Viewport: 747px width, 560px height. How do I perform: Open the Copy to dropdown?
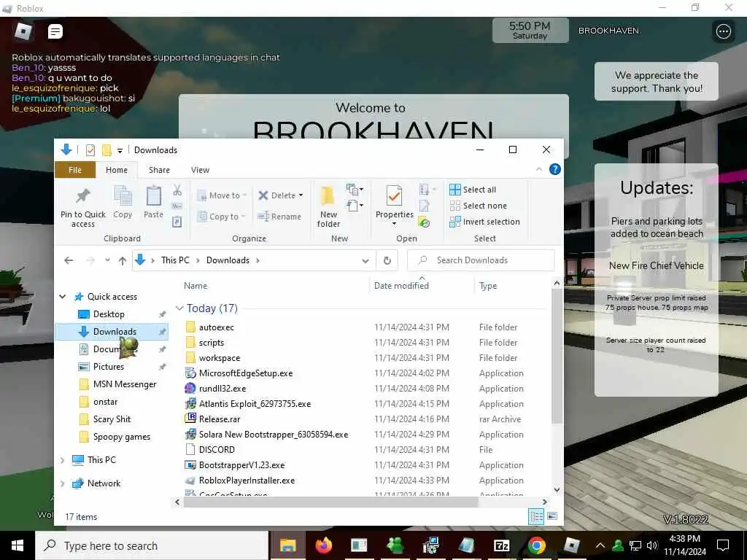222,217
